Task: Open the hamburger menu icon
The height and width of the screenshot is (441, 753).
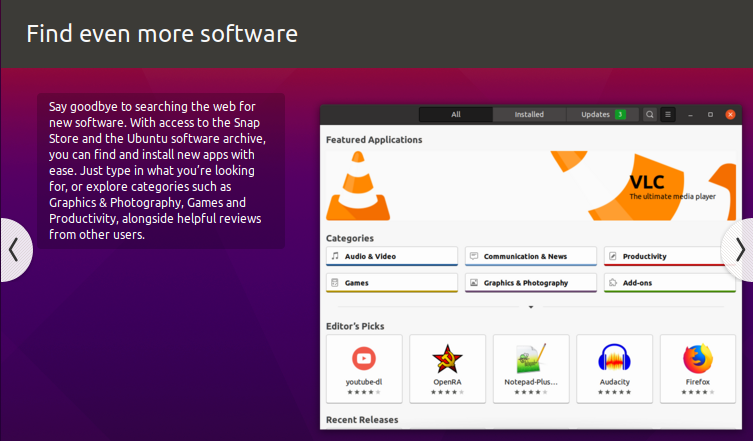Action: click(x=668, y=115)
